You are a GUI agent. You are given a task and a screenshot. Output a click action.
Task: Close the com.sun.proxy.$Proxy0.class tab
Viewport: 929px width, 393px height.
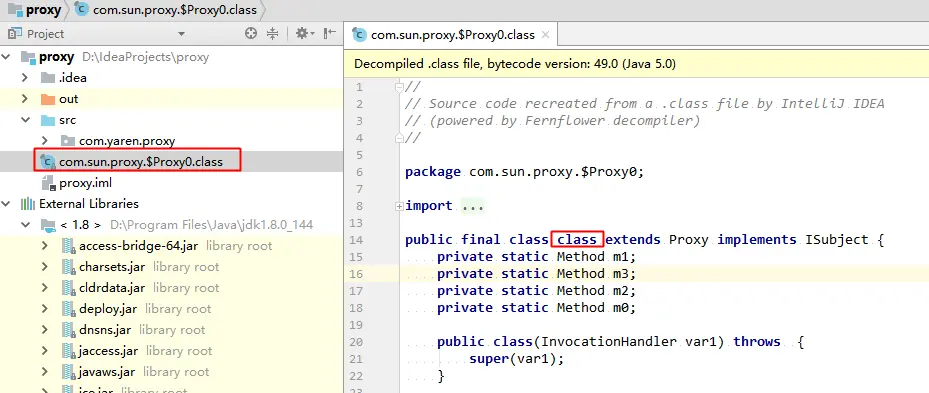click(545, 35)
